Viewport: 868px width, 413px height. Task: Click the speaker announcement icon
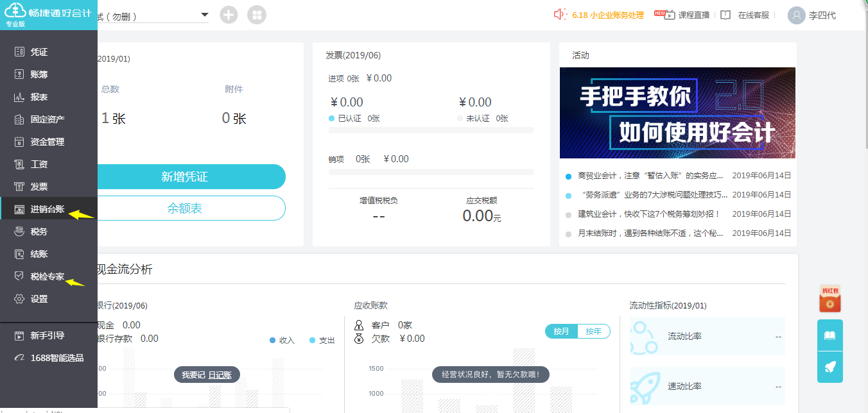[560, 15]
